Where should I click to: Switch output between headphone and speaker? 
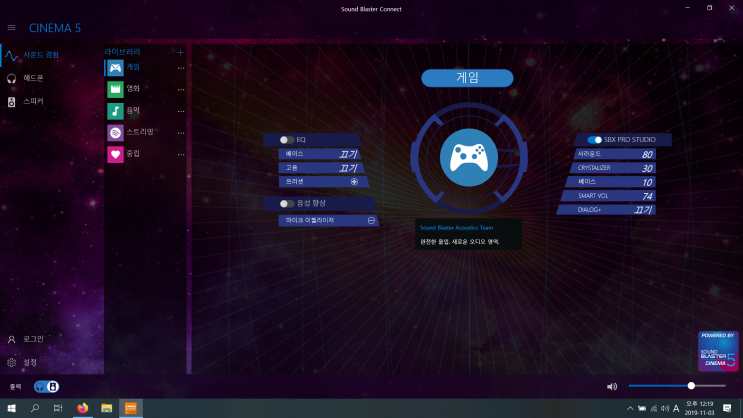[x=46, y=387]
